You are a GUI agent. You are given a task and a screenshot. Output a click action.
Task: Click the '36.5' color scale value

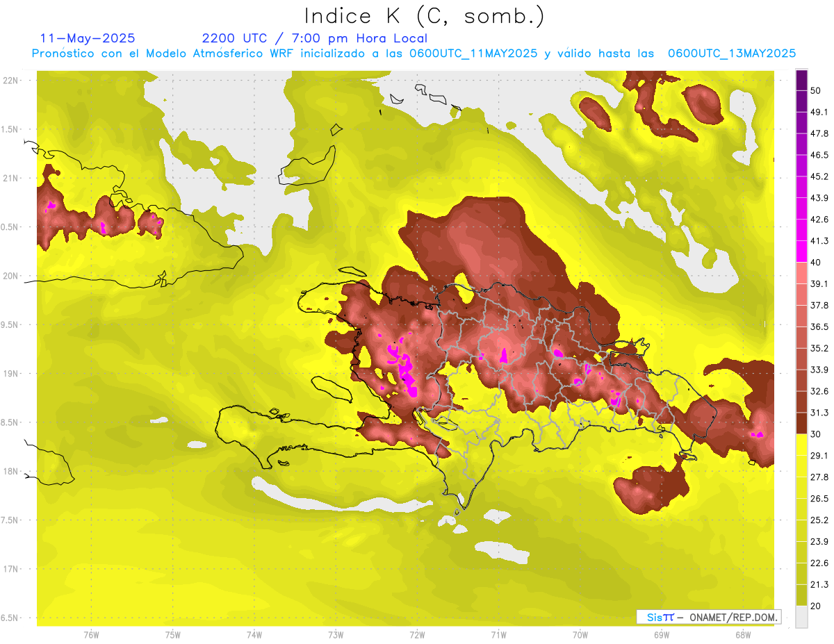pos(819,327)
